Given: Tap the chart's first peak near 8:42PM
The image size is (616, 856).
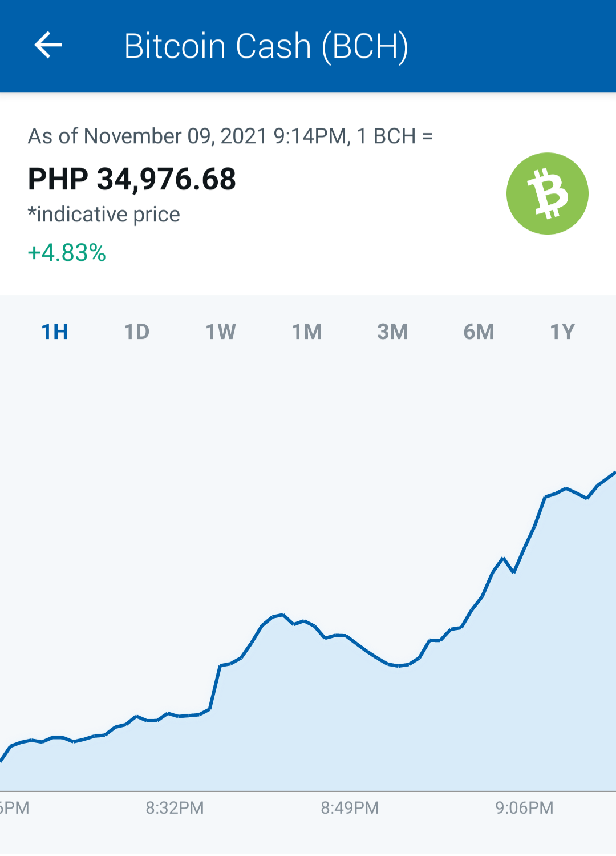Looking at the screenshot, I should (x=282, y=615).
